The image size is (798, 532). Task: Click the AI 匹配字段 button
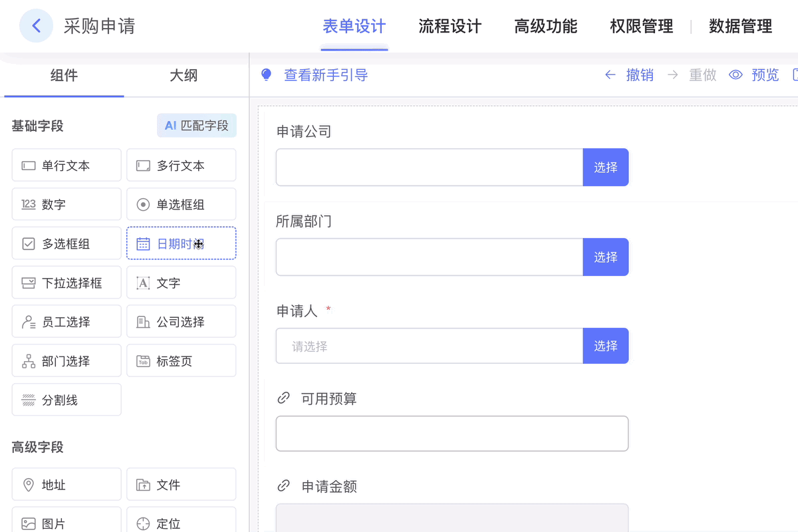pyautogui.click(x=196, y=125)
